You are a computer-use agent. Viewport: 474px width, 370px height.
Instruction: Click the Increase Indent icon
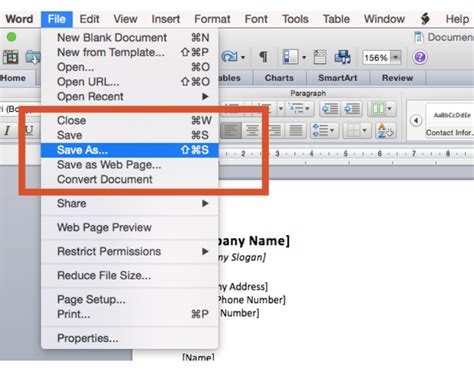tap(352, 109)
